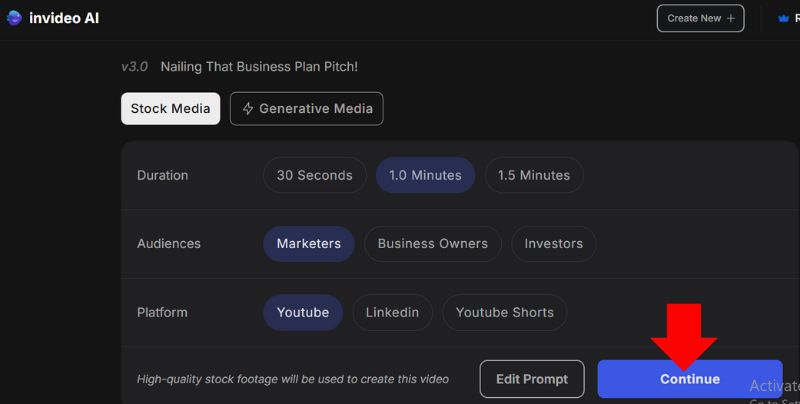Screen dimensions: 800x404
Task: Select the Stock Media tab
Action: point(170,109)
